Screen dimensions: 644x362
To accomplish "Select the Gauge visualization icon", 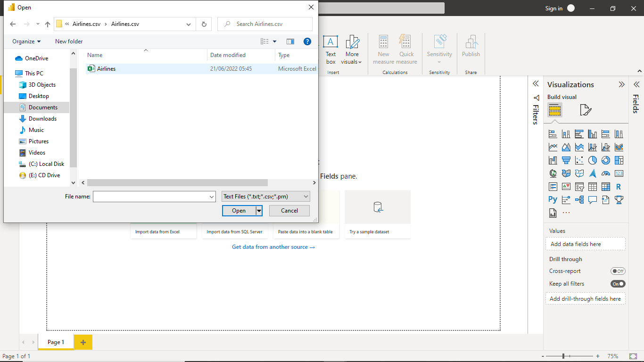I will pyautogui.click(x=605, y=173).
